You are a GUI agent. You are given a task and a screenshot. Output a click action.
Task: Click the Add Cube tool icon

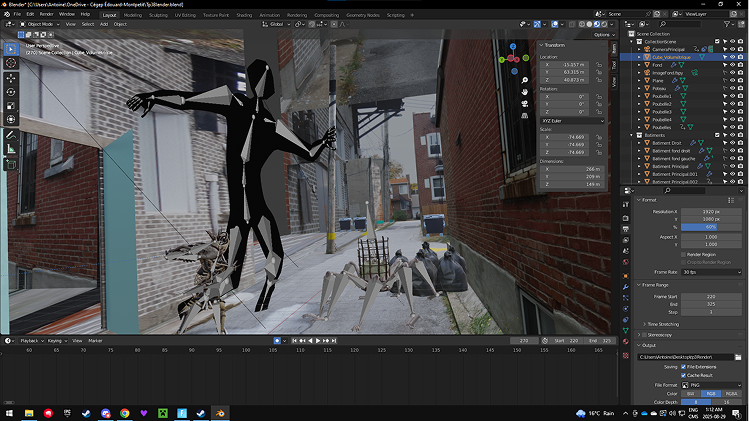pyautogui.click(x=11, y=164)
